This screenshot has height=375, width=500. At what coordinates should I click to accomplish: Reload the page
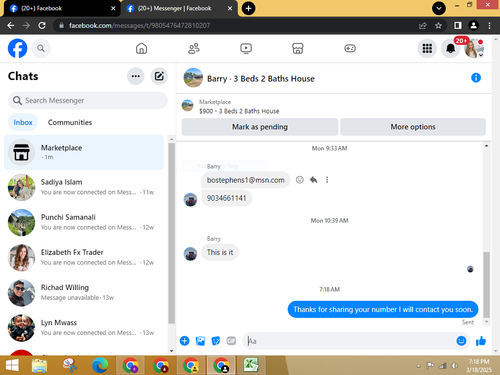42,25
